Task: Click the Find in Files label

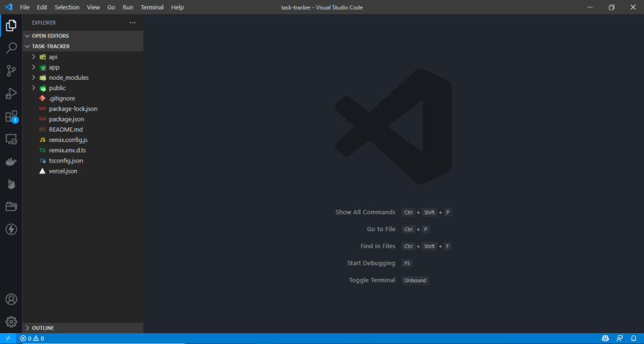Action: click(378, 246)
